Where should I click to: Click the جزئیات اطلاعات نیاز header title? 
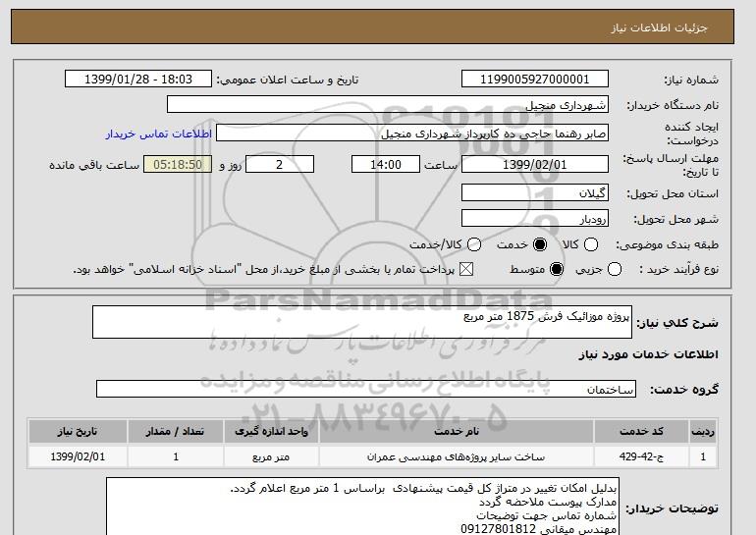pyautogui.click(x=659, y=27)
